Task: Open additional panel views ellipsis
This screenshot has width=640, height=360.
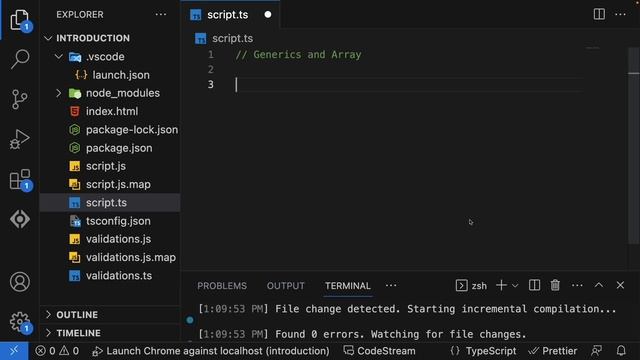Action: click(391, 285)
